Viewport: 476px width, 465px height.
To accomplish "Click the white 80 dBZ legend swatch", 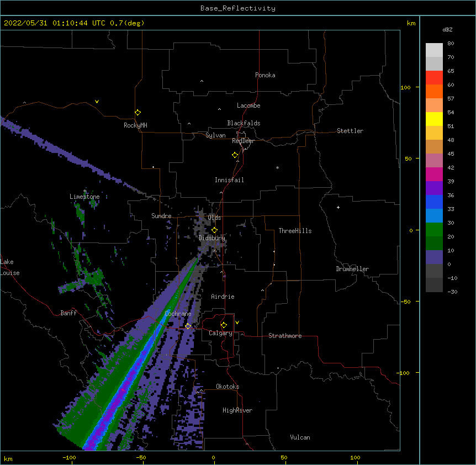I will coord(434,50).
